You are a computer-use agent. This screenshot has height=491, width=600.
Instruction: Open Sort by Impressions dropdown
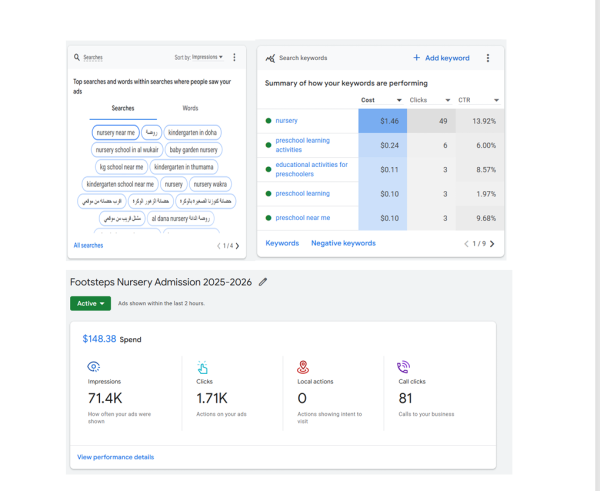click(x=198, y=57)
